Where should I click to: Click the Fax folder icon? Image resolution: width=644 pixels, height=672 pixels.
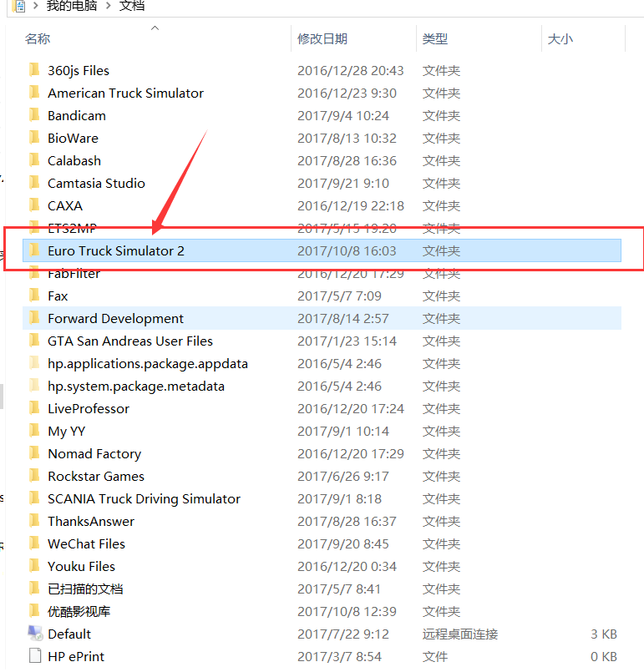click(x=34, y=296)
